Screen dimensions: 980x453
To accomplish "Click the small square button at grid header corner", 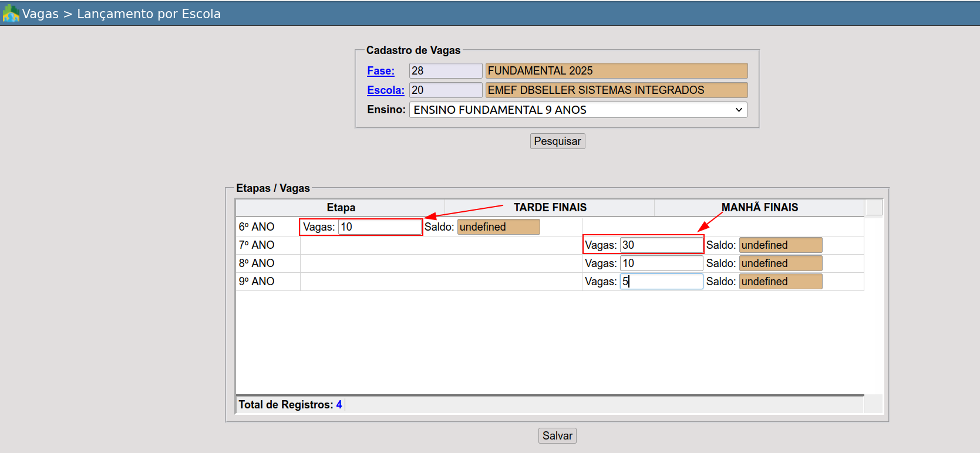I will point(874,208).
